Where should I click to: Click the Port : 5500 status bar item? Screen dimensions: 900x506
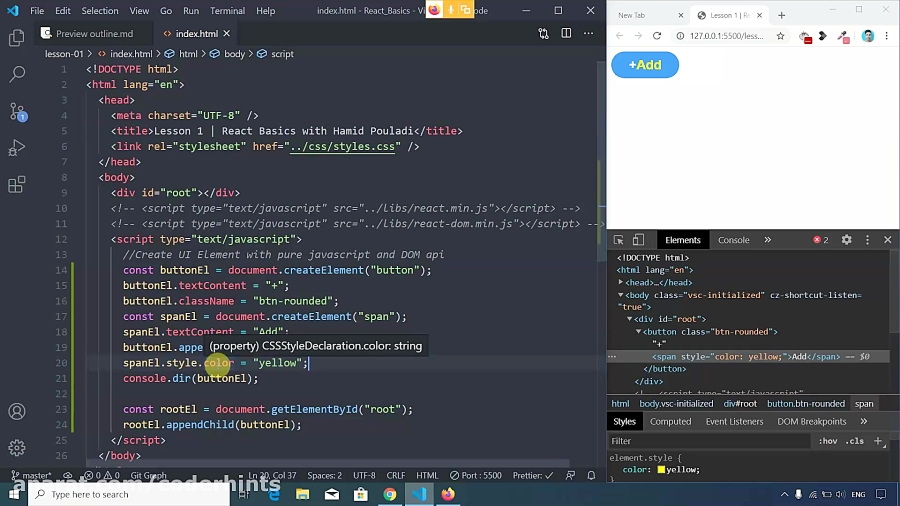[x=474, y=476]
